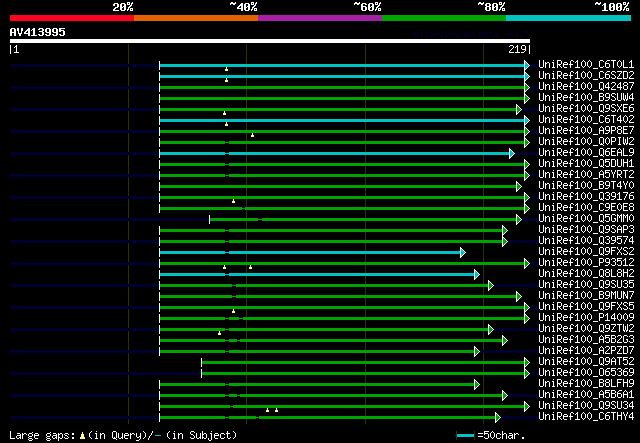Image resolution: width=640 pixels, height=443 pixels.
Task: Select the UniRef100_Q39176 label
Action: coord(586,197)
